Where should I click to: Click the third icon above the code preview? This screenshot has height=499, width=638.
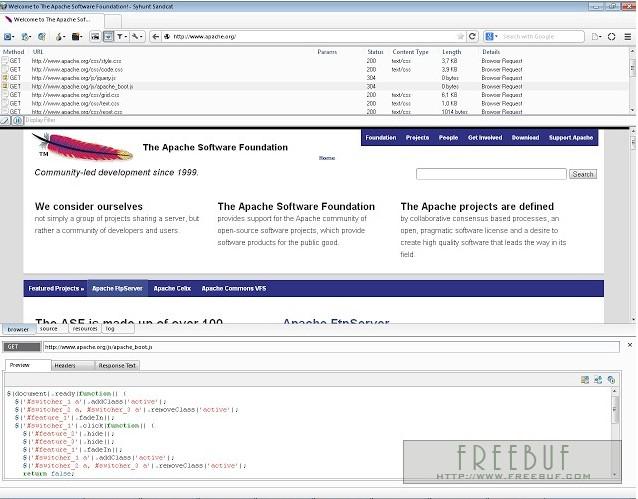pyautogui.click(x=611, y=380)
